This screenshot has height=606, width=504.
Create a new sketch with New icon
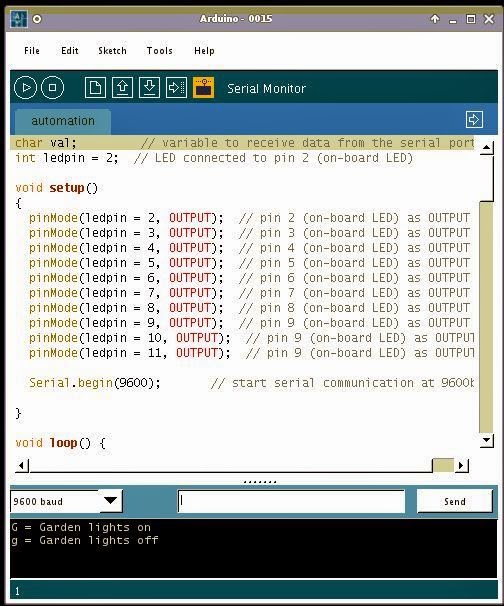tap(95, 87)
